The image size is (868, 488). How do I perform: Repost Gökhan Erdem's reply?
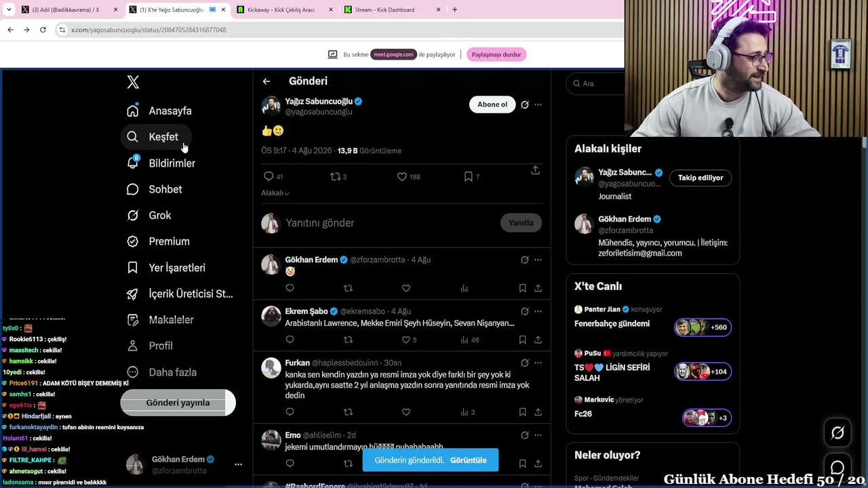pyautogui.click(x=348, y=288)
